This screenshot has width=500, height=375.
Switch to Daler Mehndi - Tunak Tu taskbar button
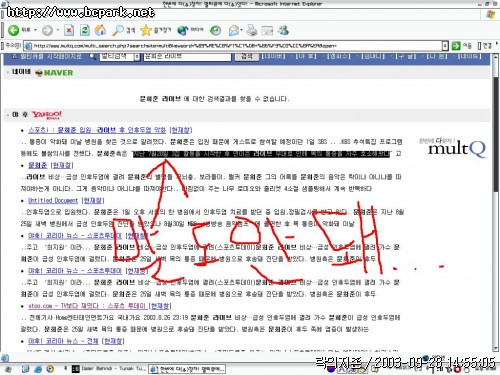click(x=109, y=369)
